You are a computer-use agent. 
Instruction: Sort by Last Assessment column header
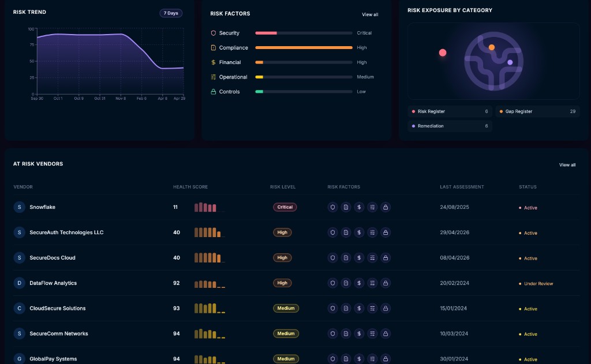coord(462,187)
